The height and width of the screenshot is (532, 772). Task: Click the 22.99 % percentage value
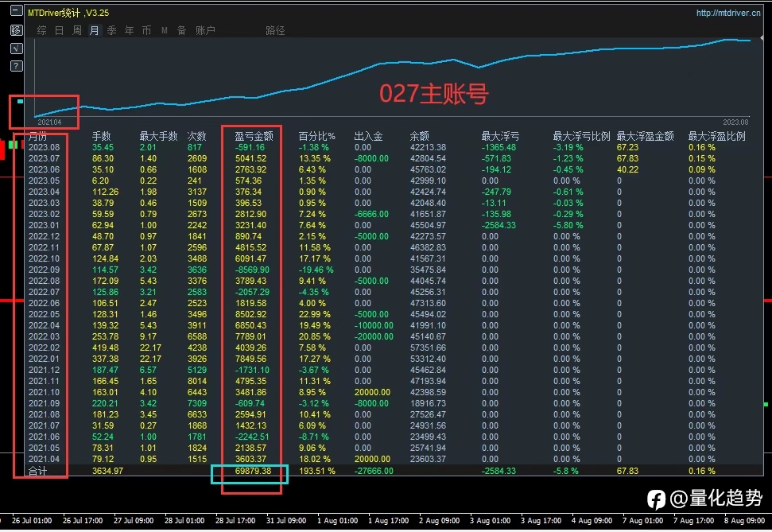pyautogui.click(x=315, y=314)
